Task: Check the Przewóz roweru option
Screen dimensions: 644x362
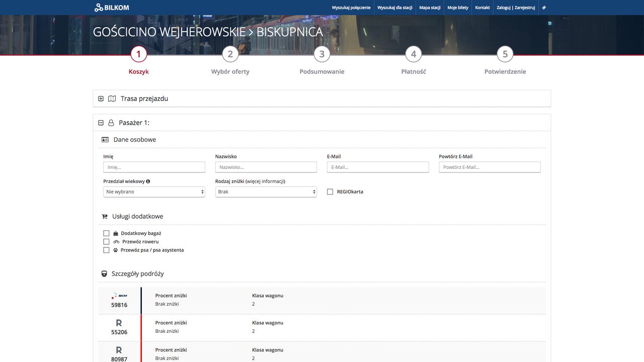Action: [x=106, y=242]
